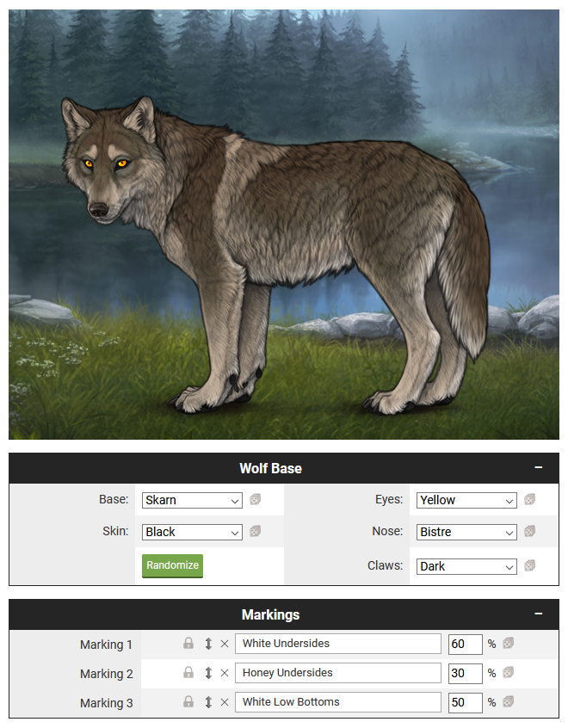Image resolution: width=568 pixels, height=728 pixels.
Task: Randomize the Eyes color with dice icon
Action: coord(530,500)
